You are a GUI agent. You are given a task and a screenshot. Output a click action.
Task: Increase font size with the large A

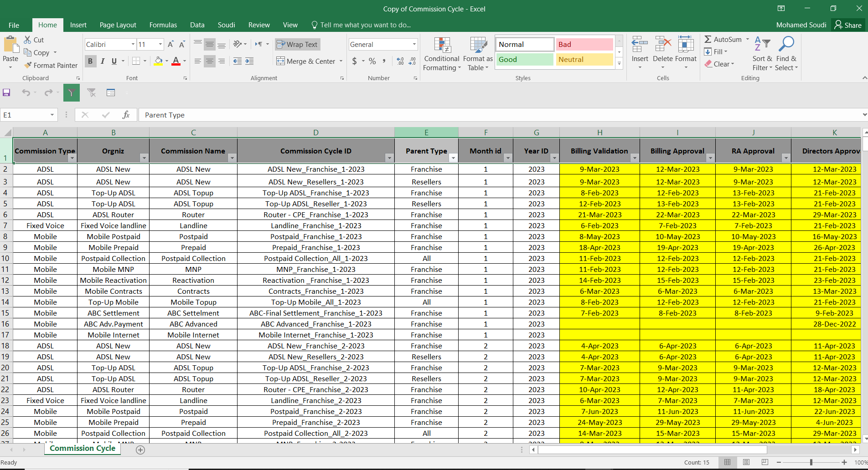pyautogui.click(x=170, y=44)
